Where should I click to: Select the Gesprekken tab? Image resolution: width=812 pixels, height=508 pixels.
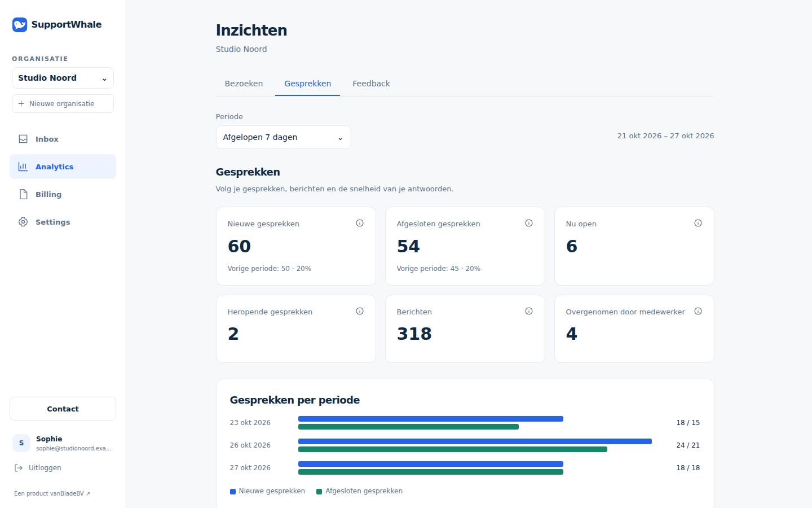[307, 84]
